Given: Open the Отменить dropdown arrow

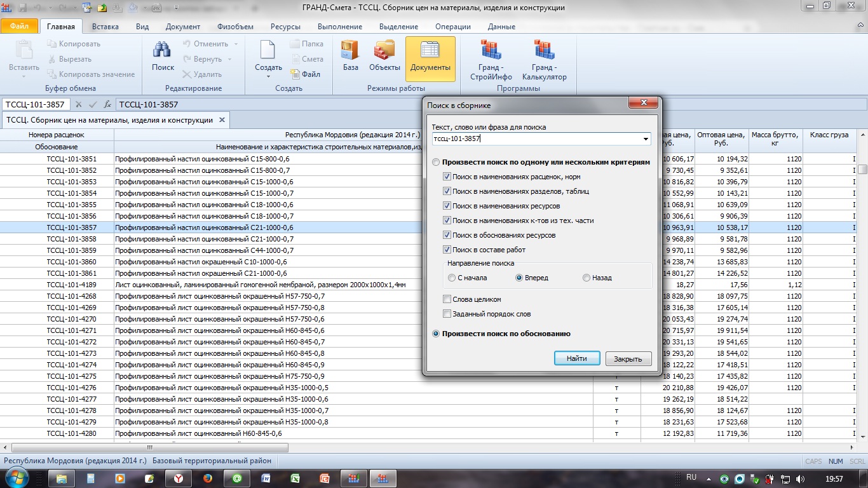Looking at the screenshot, I should [236, 44].
